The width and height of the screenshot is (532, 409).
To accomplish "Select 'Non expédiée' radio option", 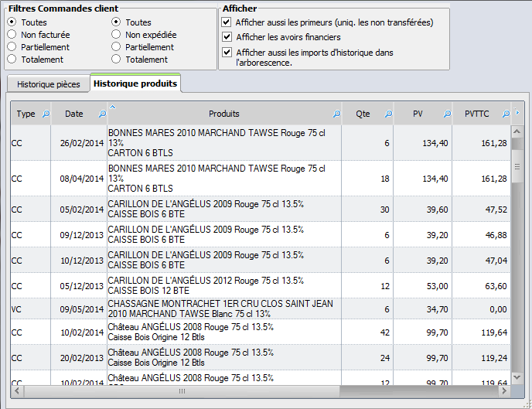I will tap(116, 34).
